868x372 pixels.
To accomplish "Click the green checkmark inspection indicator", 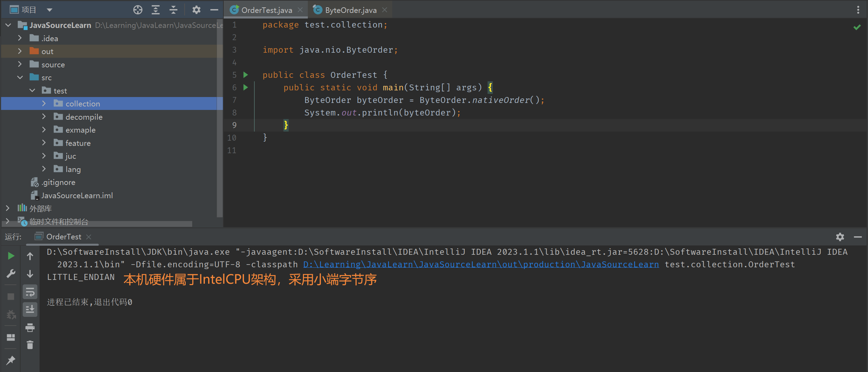I will 857,27.
